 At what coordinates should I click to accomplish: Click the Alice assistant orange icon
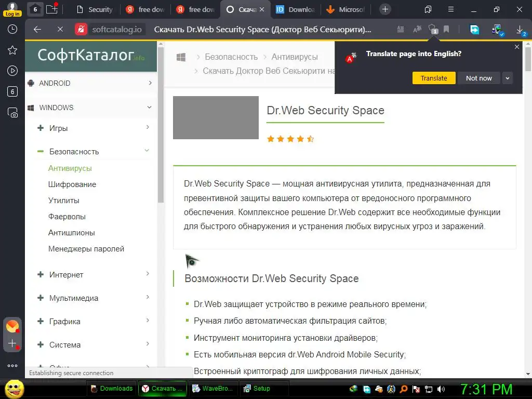coord(12,326)
